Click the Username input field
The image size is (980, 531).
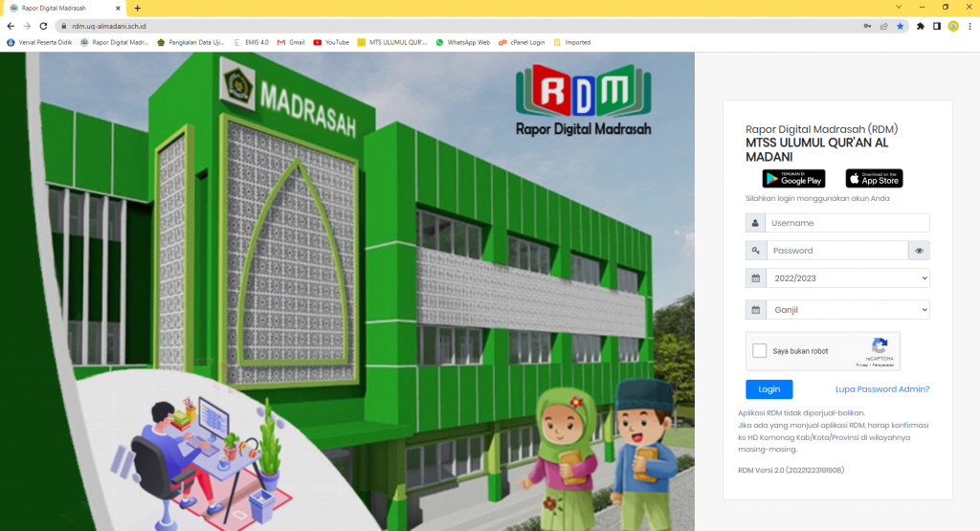click(x=847, y=223)
